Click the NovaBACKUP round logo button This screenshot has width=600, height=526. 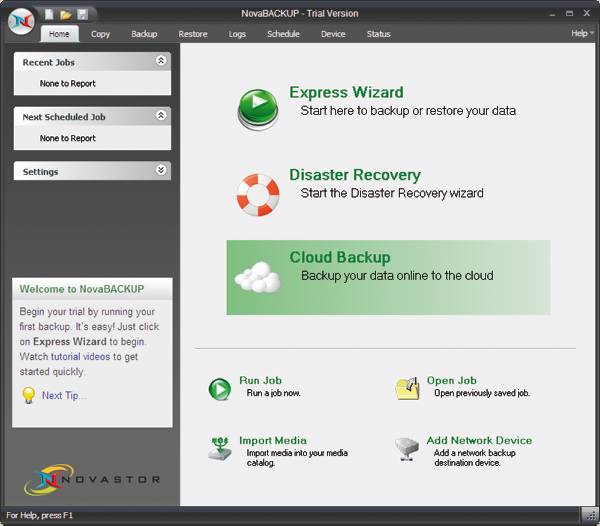point(21,22)
